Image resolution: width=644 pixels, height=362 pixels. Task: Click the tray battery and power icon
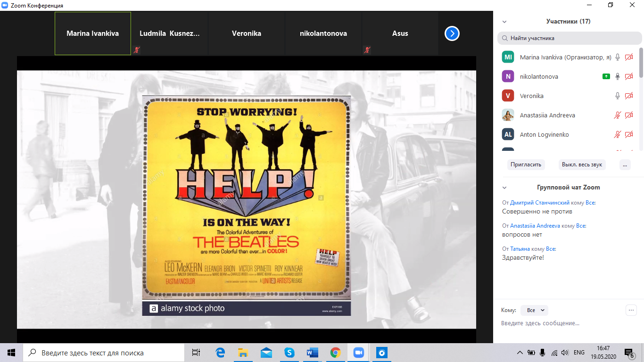point(531,353)
